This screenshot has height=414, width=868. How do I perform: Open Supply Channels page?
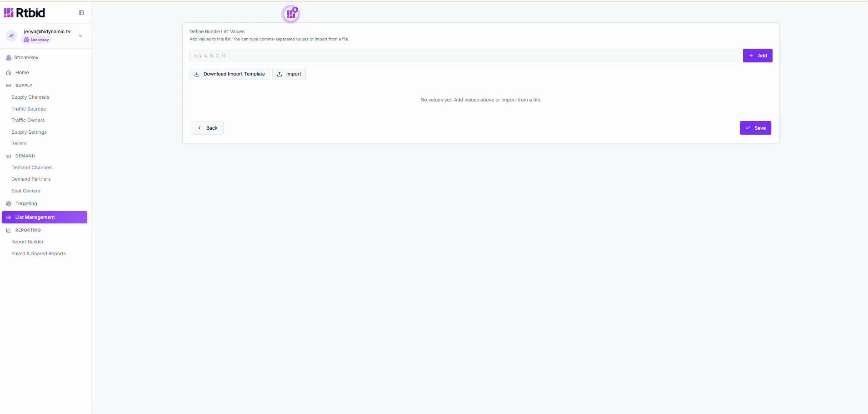pyautogui.click(x=30, y=97)
